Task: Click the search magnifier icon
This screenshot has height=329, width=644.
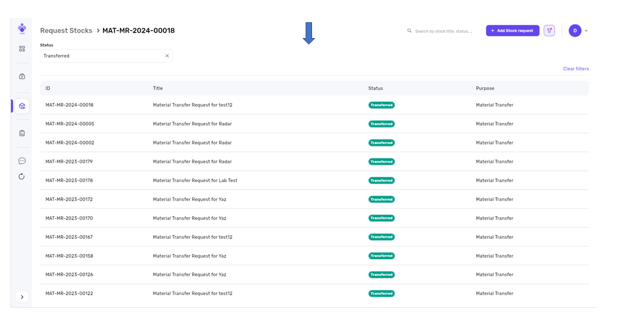Action: coord(409,31)
